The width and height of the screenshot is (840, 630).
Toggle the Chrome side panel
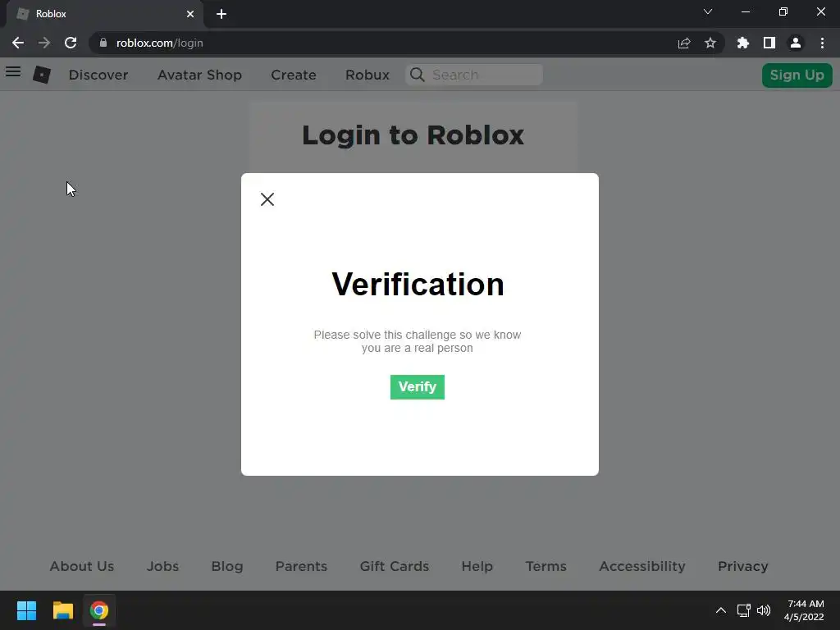point(769,43)
